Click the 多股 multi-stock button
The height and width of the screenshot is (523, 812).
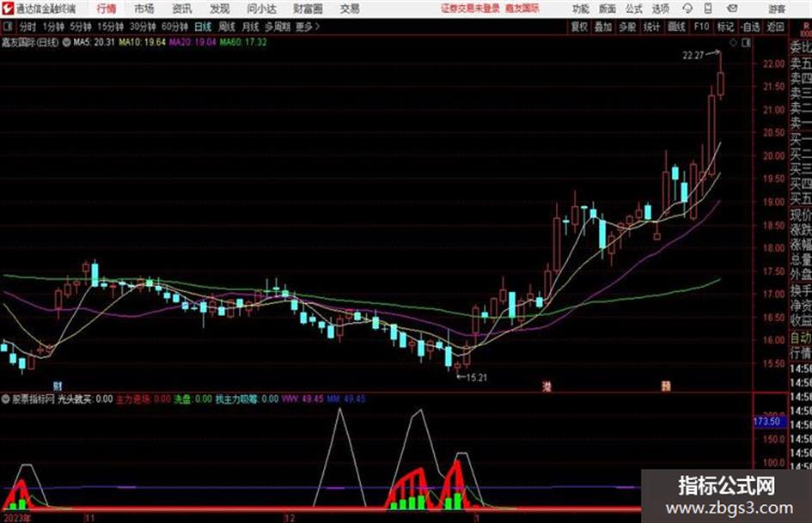pos(627,27)
